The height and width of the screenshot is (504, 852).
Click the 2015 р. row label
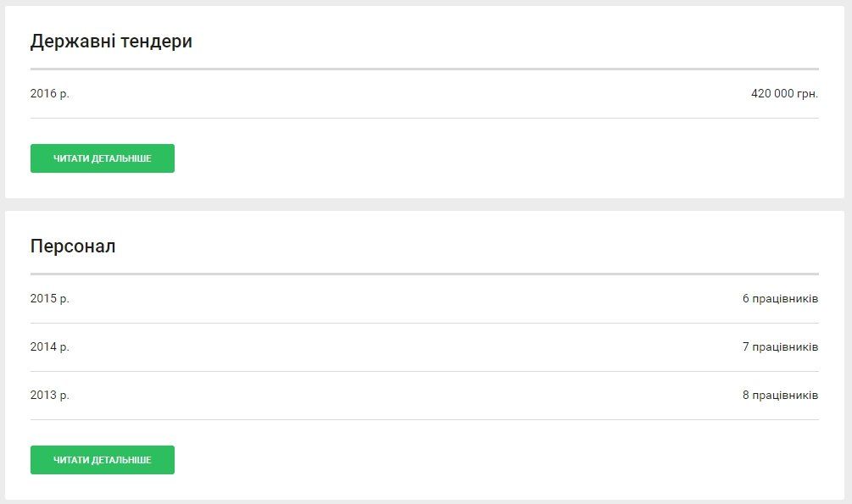tap(50, 298)
